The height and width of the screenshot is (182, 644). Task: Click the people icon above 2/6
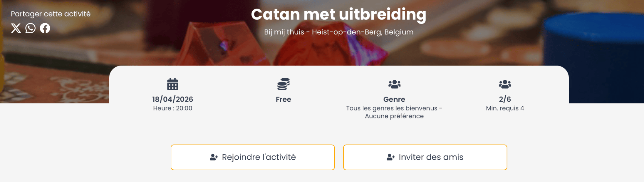pyautogui.click(x=505, y=84)
